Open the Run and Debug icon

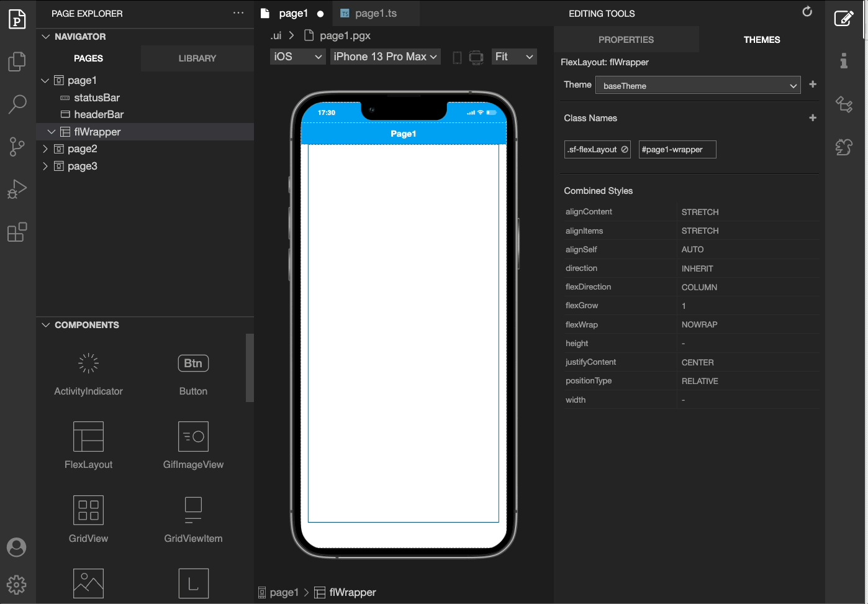17,189
